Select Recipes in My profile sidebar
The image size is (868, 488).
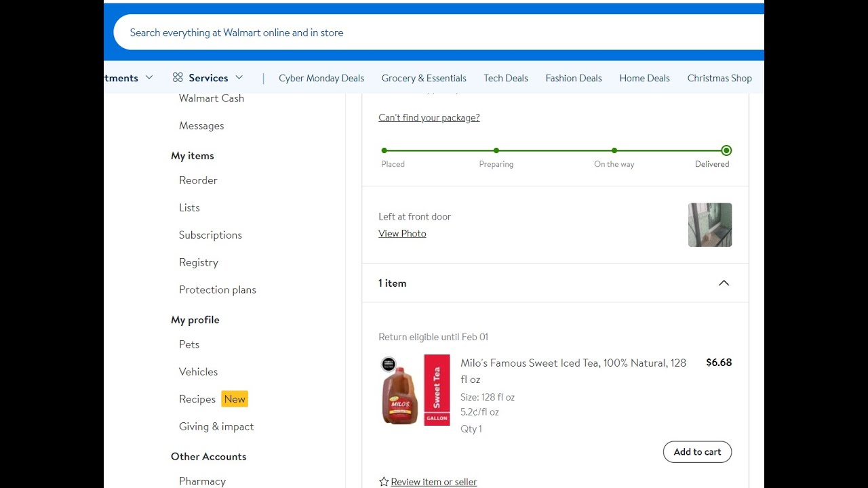(x=197, y=399)
